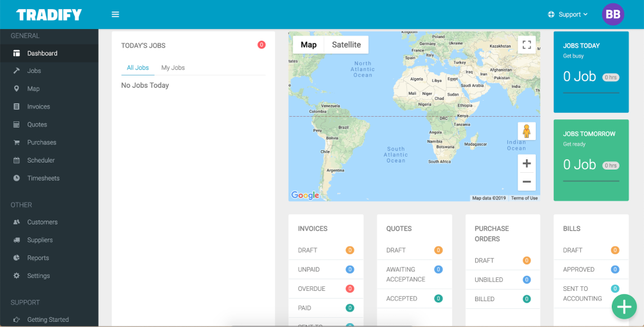This screenshot has width=644, height=327.
Task: Open Approved bills row
Action: pyautogui.click(x=591, y=270)
